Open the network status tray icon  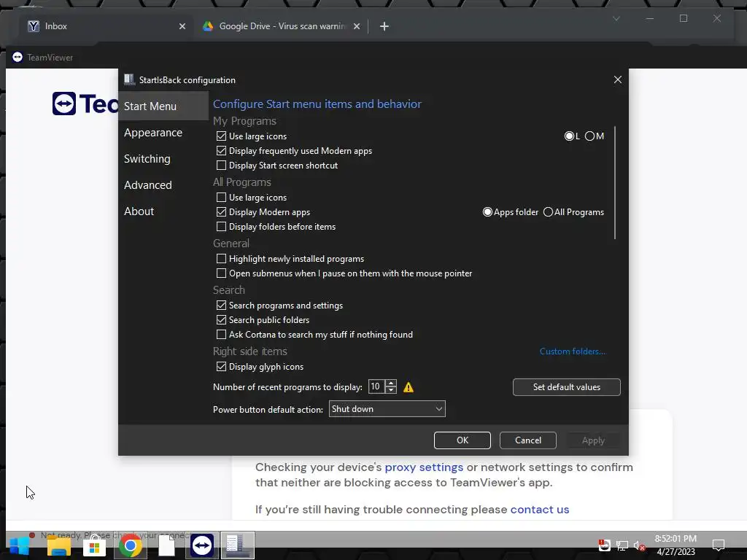(622, 545)
